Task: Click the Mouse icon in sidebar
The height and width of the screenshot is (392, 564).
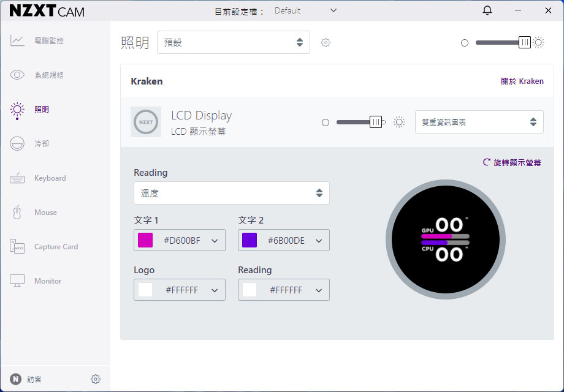Action: 17,213
